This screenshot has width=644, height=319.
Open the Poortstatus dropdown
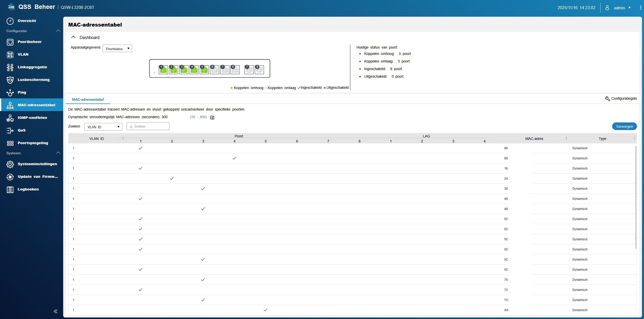117,49
